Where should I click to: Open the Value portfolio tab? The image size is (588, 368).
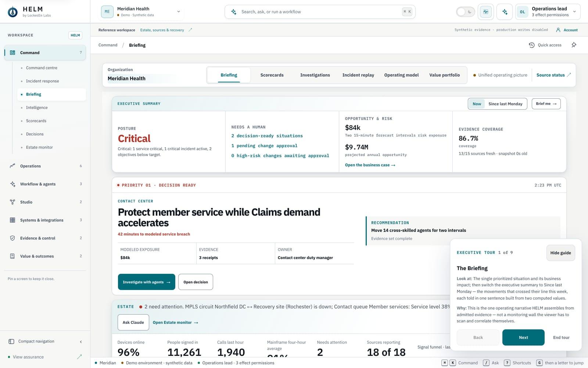point(444,75)
